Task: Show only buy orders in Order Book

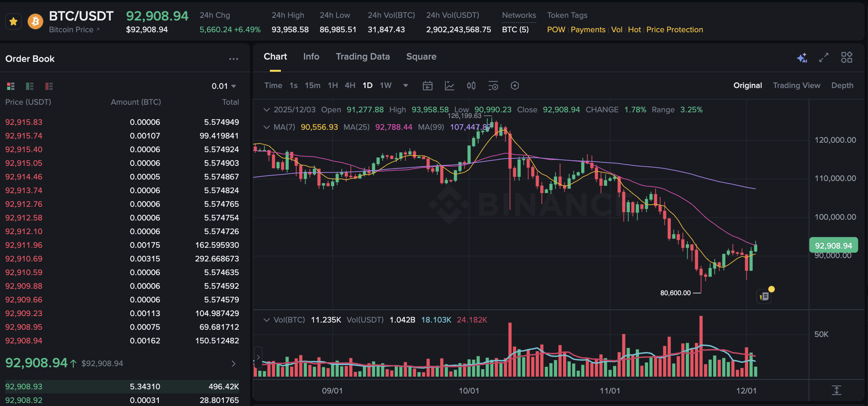Action: tap(29, 86)
